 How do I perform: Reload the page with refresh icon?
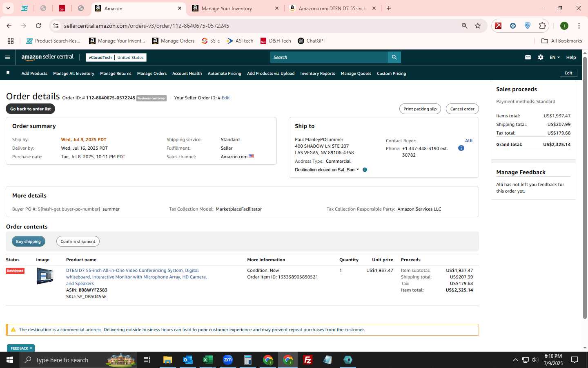(x=38, y=26)
